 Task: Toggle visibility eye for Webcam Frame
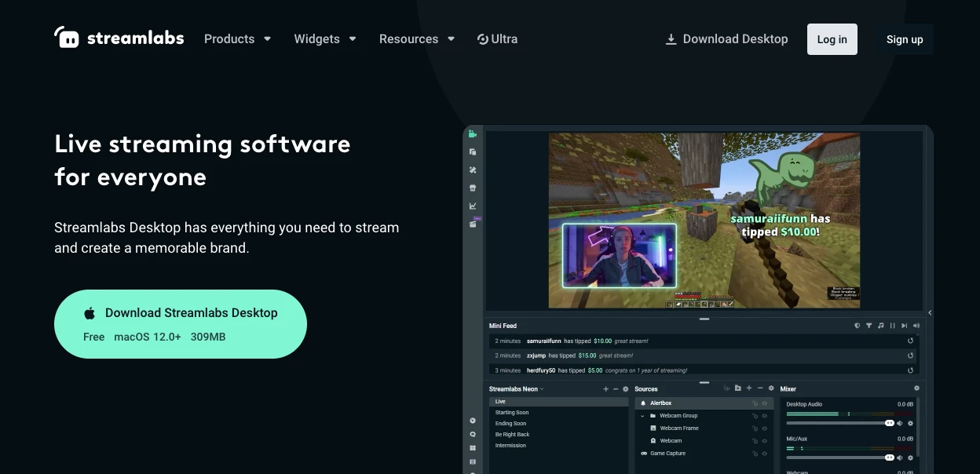[765, 428]
